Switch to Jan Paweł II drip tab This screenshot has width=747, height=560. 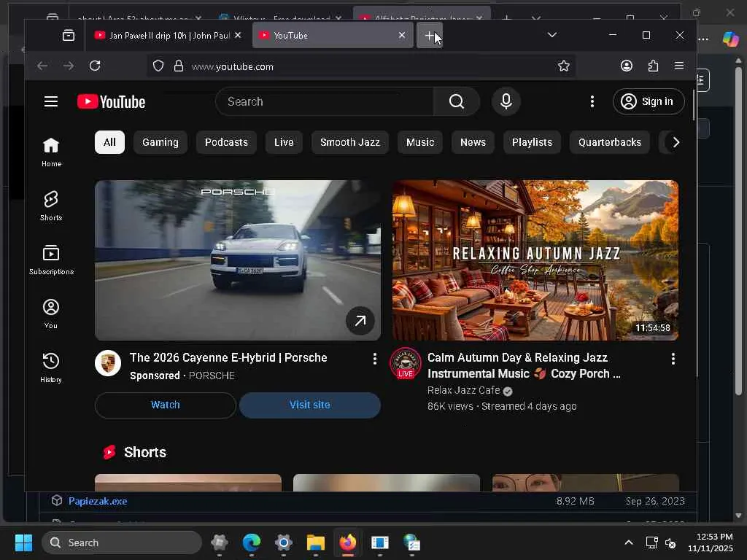click(x=162, y=35)
